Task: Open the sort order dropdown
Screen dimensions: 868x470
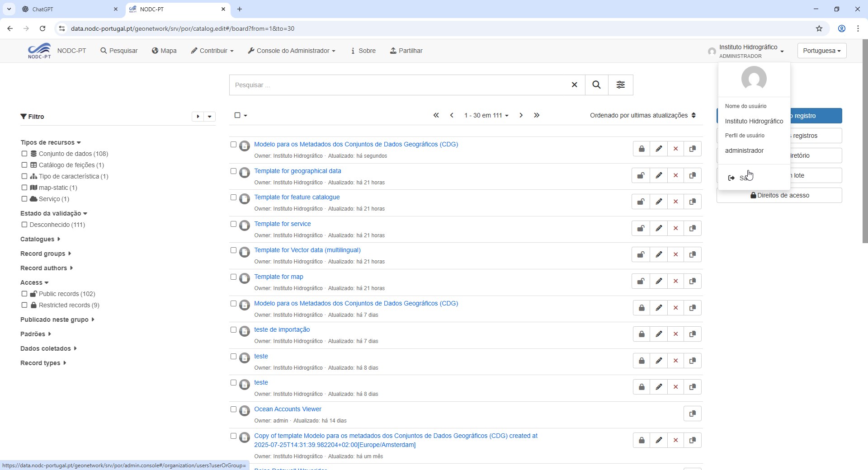Action: [642, 115]
